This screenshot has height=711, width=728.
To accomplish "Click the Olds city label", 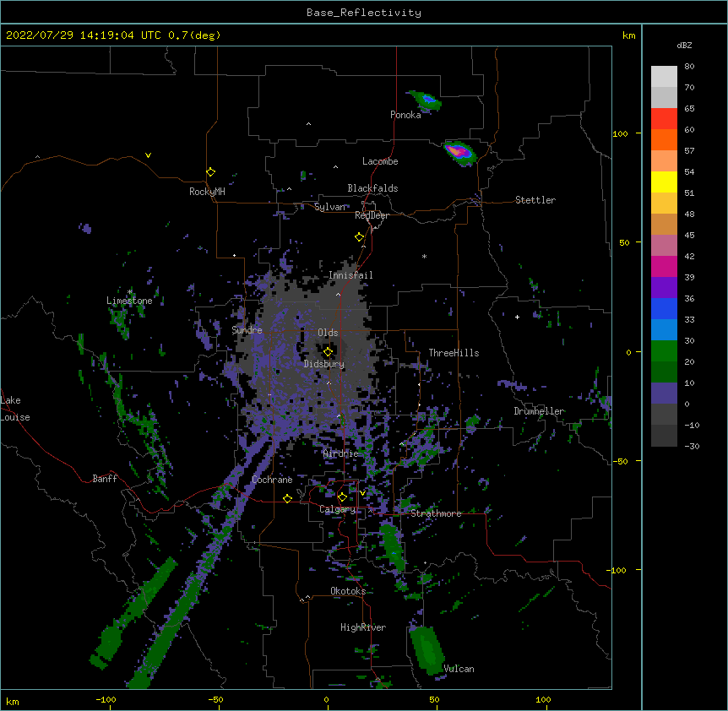I will [x=328, y=333].
